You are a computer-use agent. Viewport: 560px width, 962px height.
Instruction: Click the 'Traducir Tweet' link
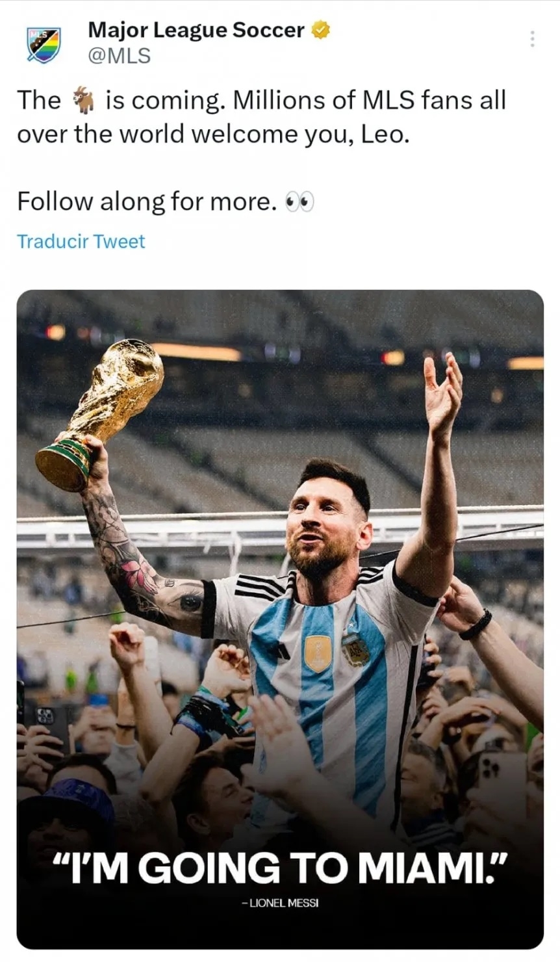pos(81,241)
